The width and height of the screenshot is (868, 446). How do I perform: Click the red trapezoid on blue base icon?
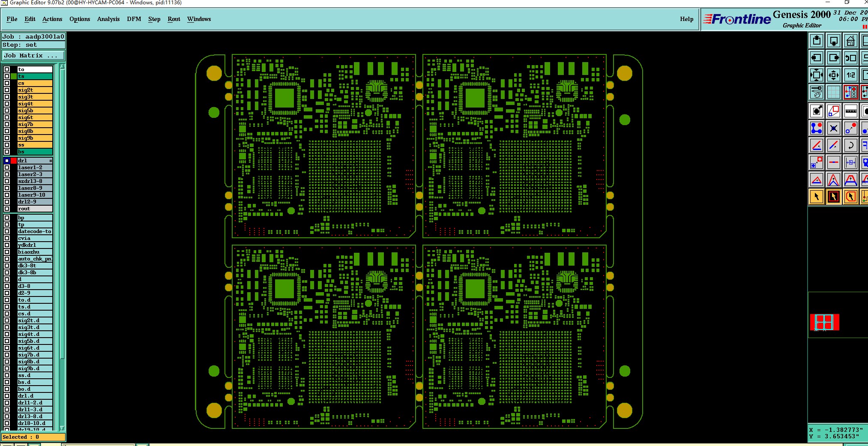[x=851, y=180]
